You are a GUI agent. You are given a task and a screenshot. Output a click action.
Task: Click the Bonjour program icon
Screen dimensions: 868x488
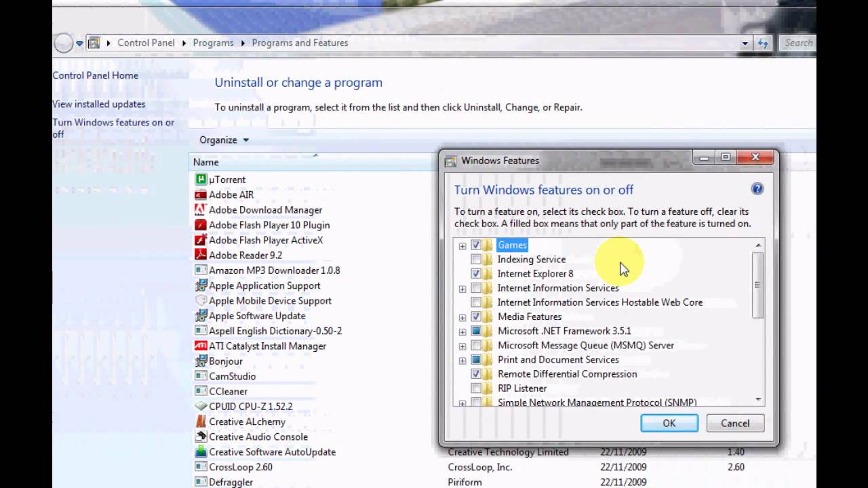pos(201,361)
